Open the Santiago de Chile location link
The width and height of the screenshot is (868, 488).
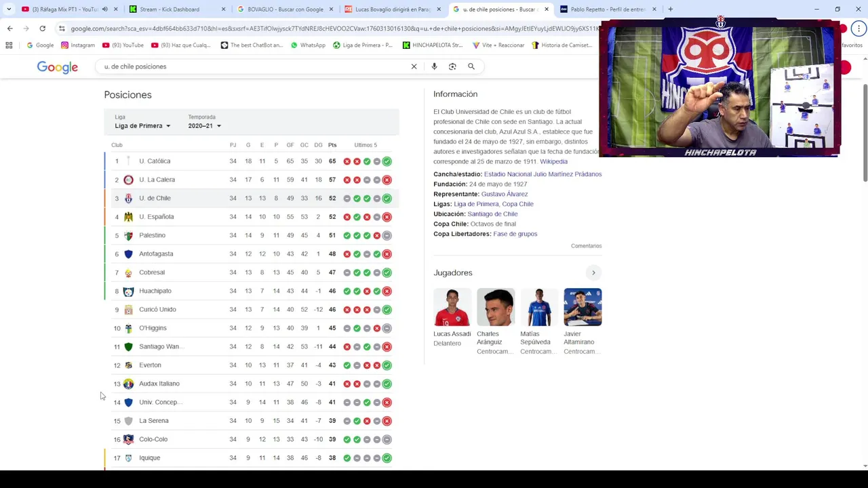pos(492,214)
